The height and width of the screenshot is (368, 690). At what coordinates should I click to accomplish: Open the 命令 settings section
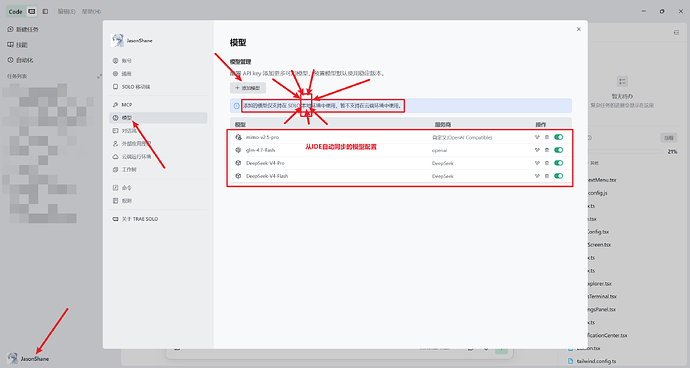click(158, 188)
